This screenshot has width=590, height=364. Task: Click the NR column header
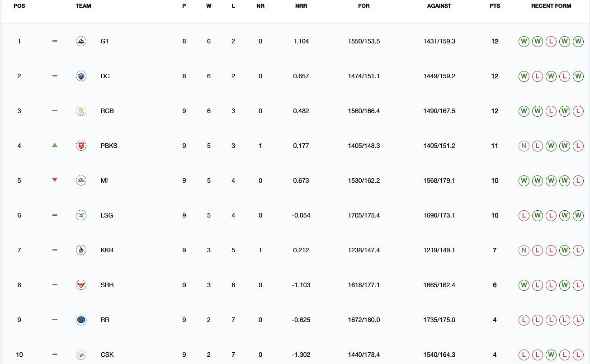(260, 6)
